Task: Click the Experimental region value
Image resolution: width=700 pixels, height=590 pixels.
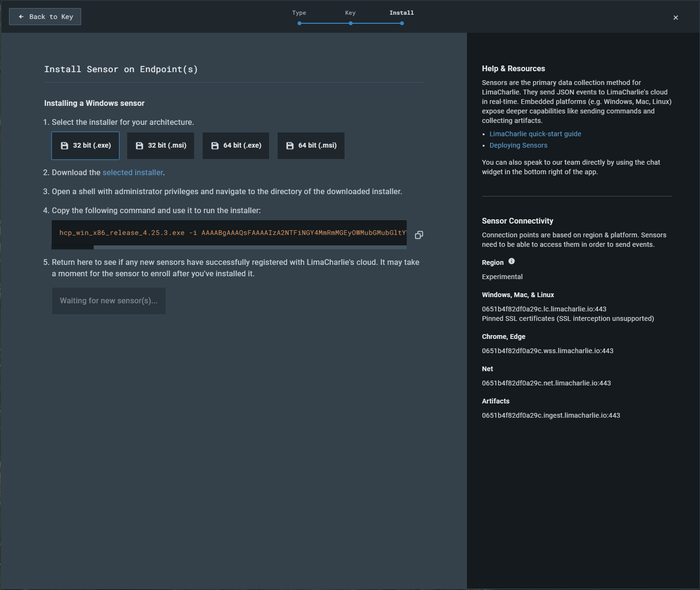Action: [x=502, y=277]
